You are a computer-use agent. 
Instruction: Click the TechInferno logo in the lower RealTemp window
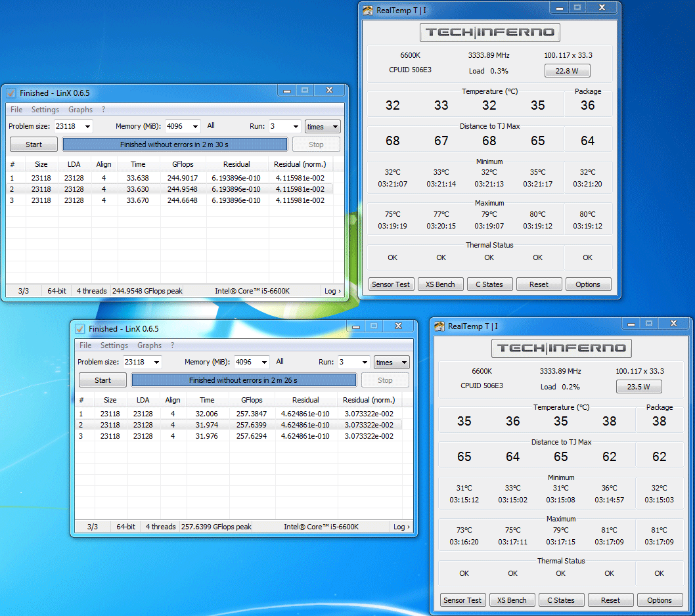(562, 348)
